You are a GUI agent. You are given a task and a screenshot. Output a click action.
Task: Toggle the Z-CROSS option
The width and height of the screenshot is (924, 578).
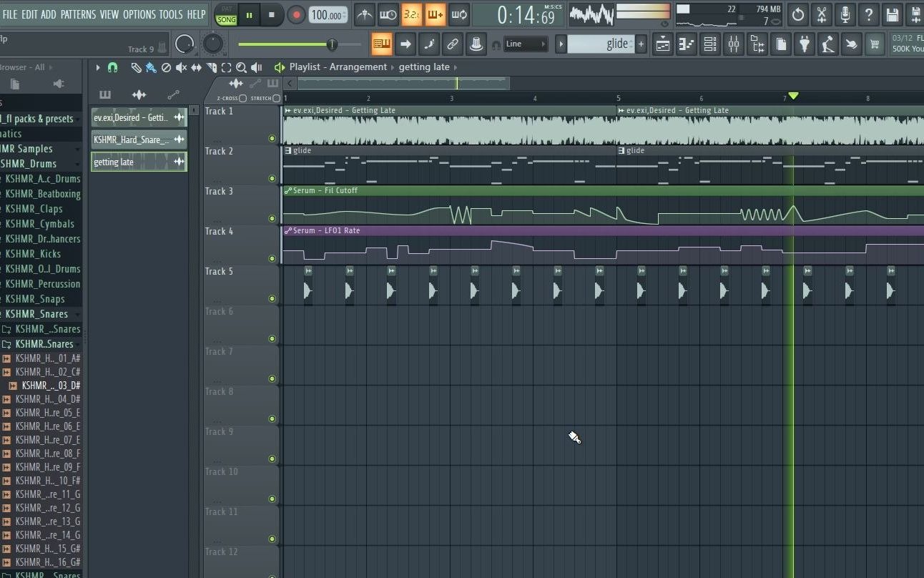(243, 98)
